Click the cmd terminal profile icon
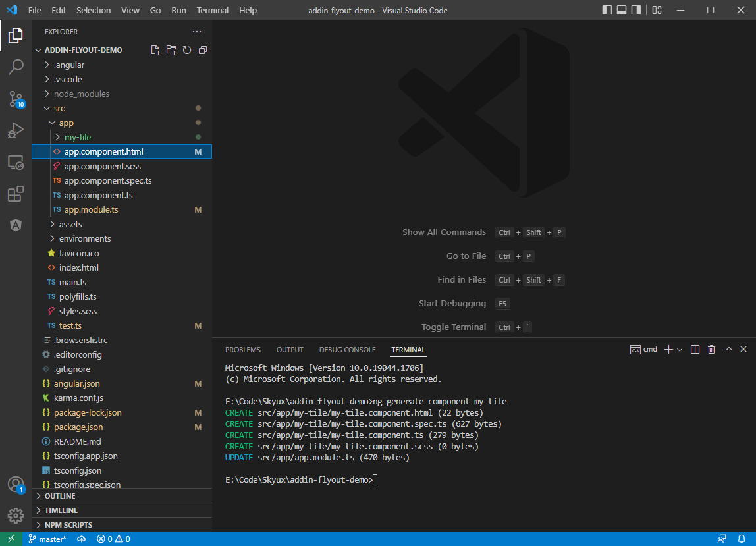This screenshot has width=756, height=546. [643, 350]
